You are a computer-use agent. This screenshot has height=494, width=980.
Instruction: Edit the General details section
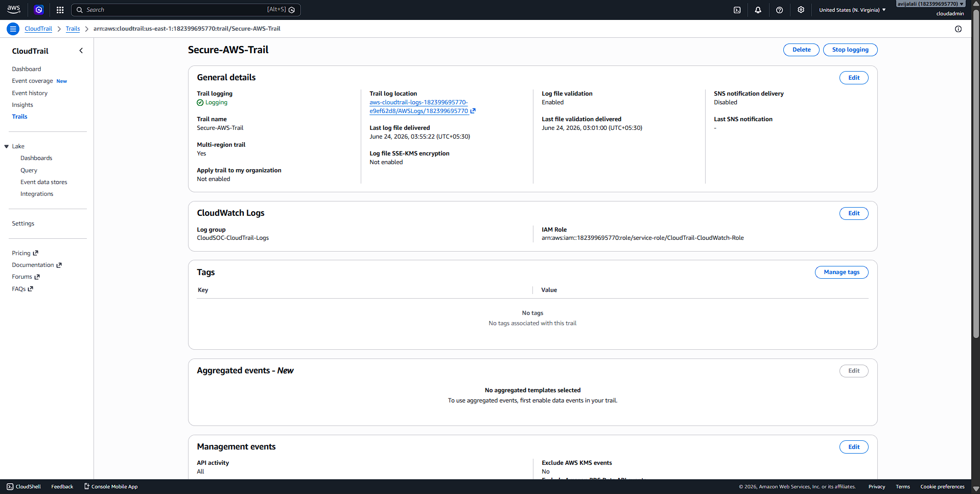pyautogui.click(x=854, y=78)
